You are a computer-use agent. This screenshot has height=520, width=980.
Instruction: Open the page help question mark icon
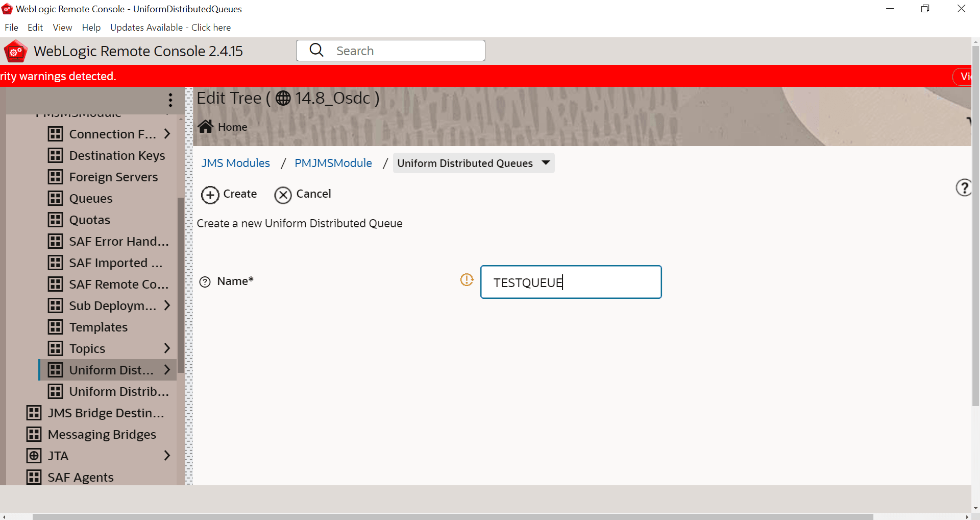(x=963, y=187)
